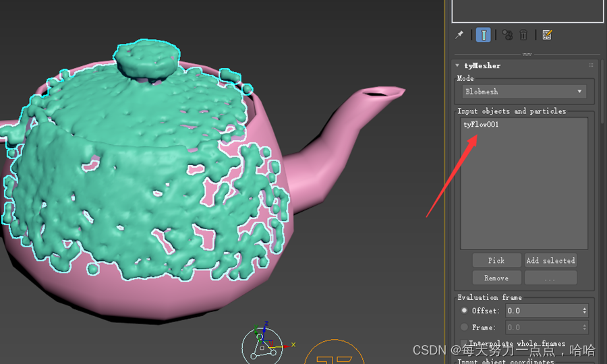Click the Offset value field

[x=543, y=311]
